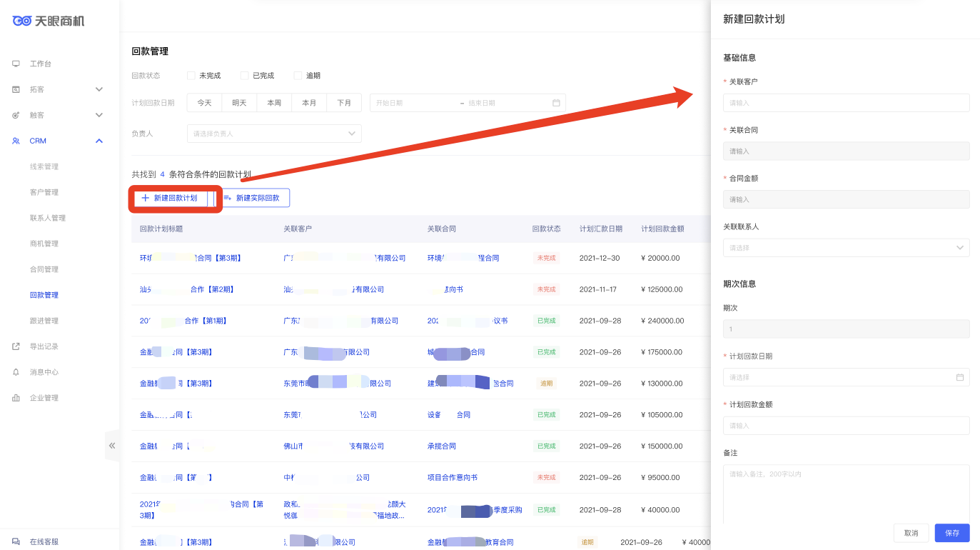Click calendar icon in date range filter
Viewport: 980px width, 550px height.
pyautogui.click(x=556, y=103)
